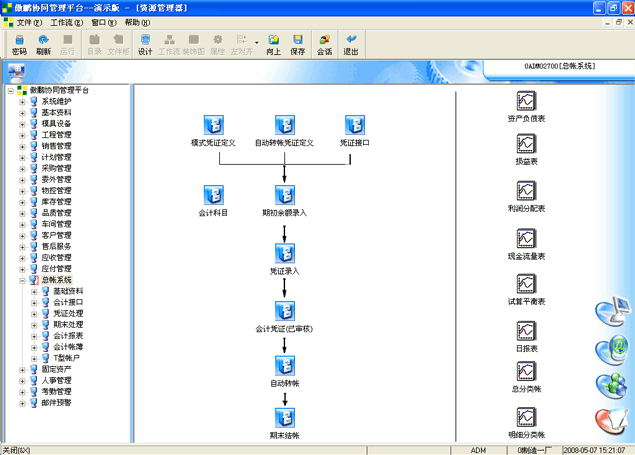The width and height of the screenshot is (635, 455).
Task: Select 库存管理 in the navigation tree
Action: 55,202
